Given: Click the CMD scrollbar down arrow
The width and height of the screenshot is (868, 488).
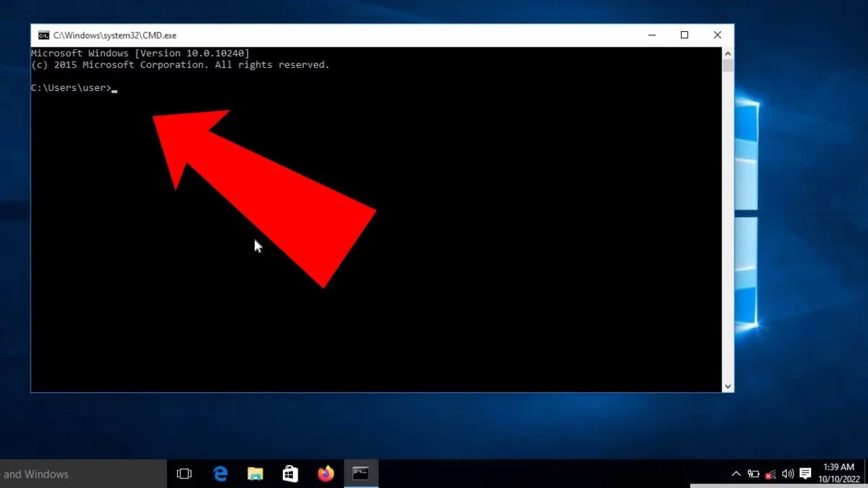Looking at the screenshot, I should click(728, 386).
